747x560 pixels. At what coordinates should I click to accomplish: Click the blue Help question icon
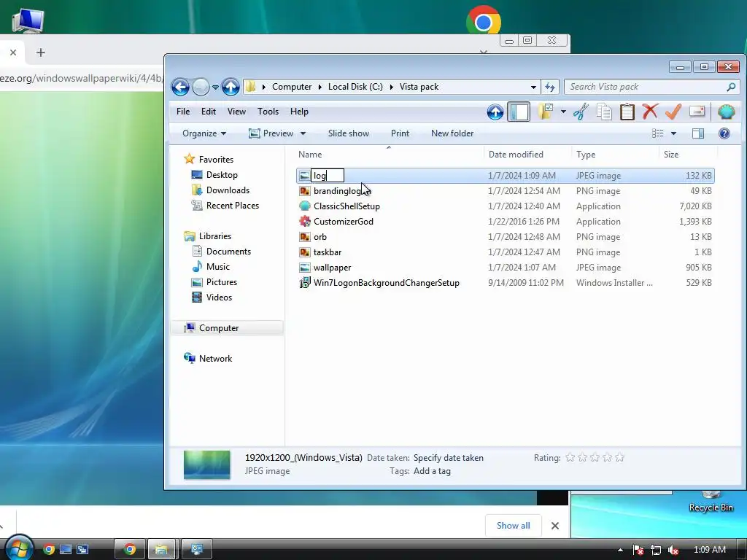click(724, 133)
